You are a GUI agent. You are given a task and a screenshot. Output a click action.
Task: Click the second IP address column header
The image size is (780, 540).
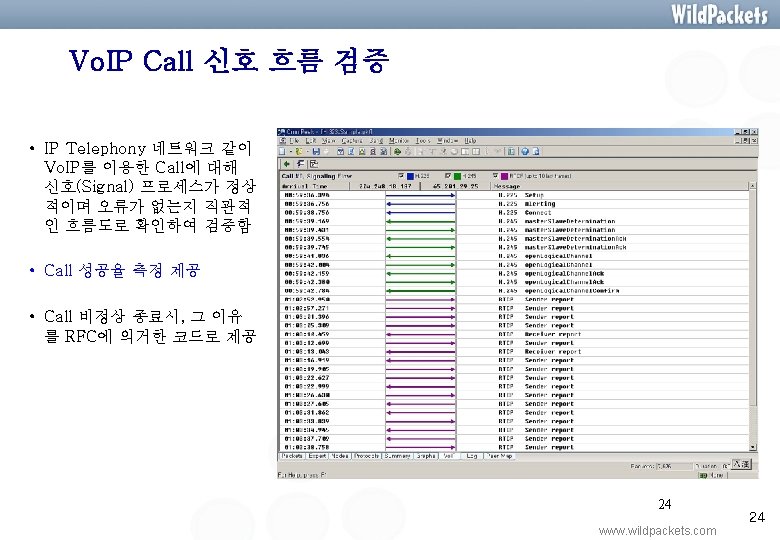click(x=456, y=186)
